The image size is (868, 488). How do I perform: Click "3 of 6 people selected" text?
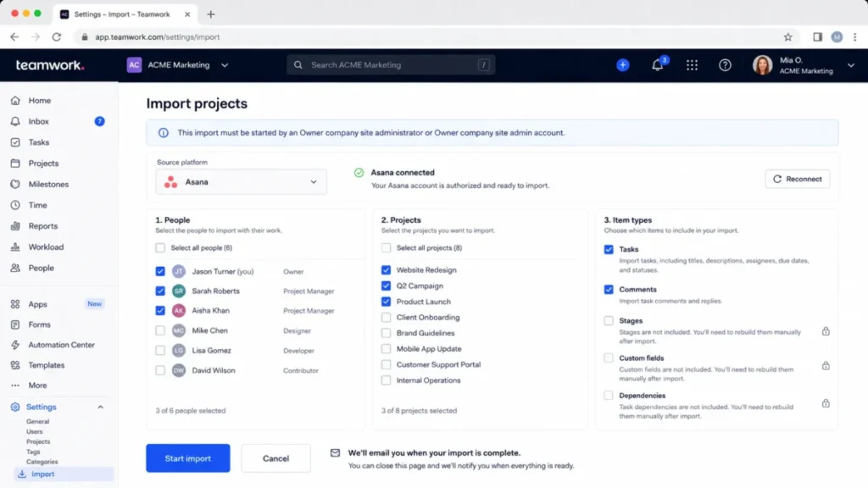pyautogui.click(x=191, y=411)
